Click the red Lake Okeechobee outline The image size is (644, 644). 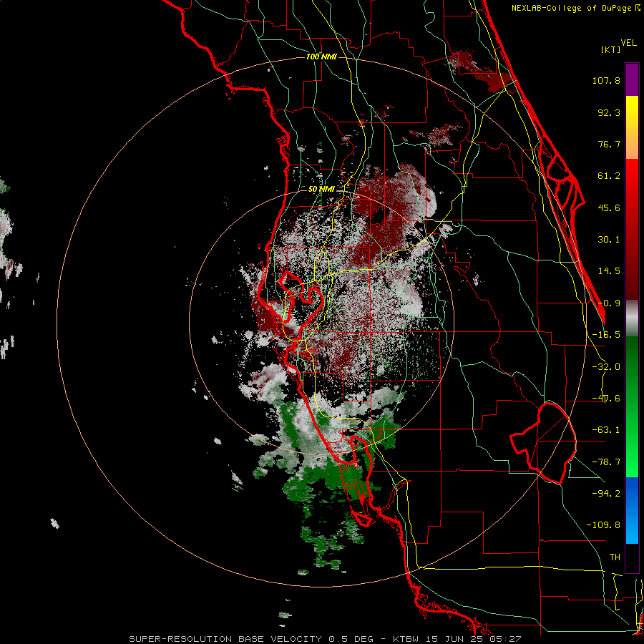coord(543,443)
